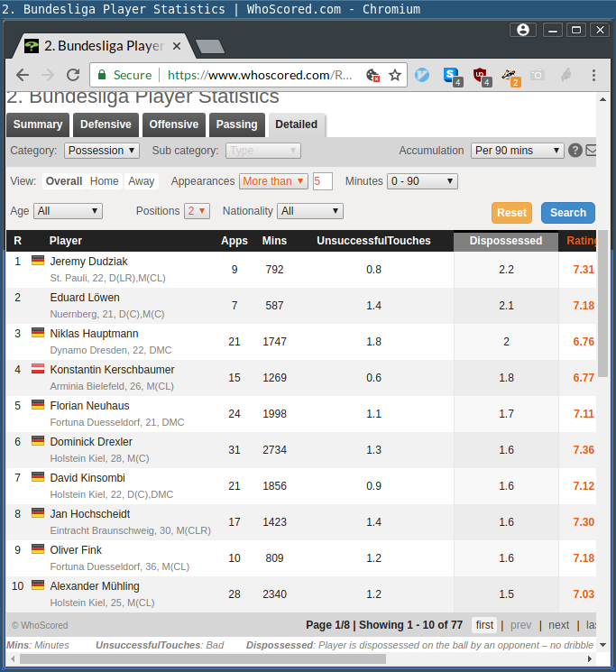616x672 pixels.
Task: Click the green Secure padlock icon
Action: 102,75
